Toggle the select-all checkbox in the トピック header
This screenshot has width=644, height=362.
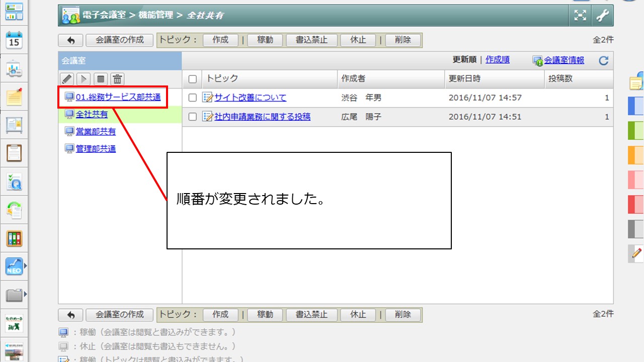click(193, 79)
